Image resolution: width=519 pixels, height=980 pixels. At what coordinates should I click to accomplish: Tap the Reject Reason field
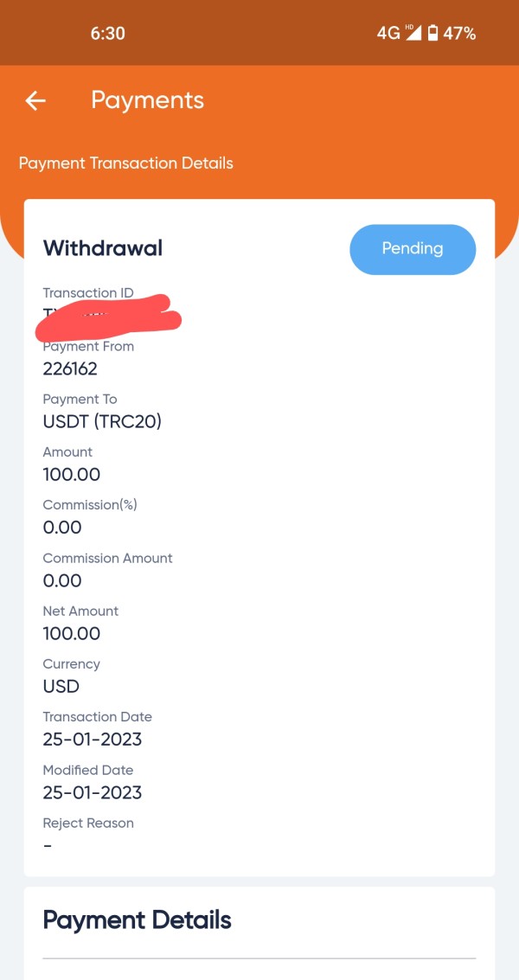click(88, 834)
